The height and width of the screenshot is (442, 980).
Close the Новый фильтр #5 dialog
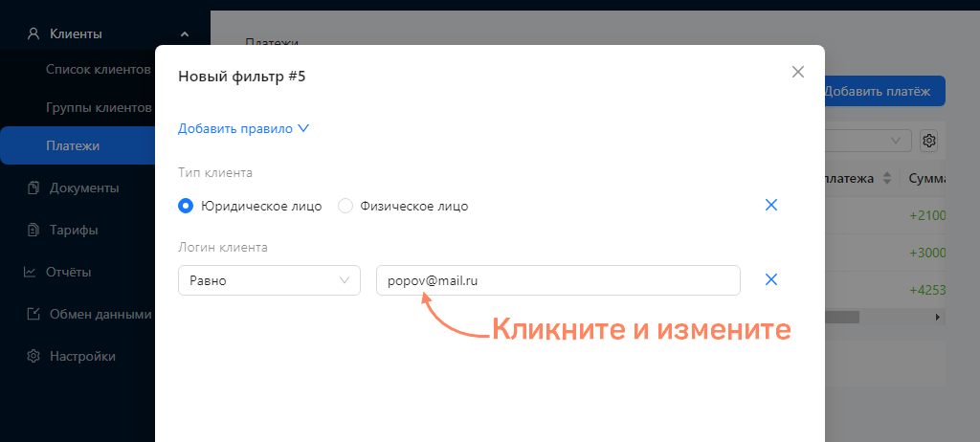(x=797, y=72)
